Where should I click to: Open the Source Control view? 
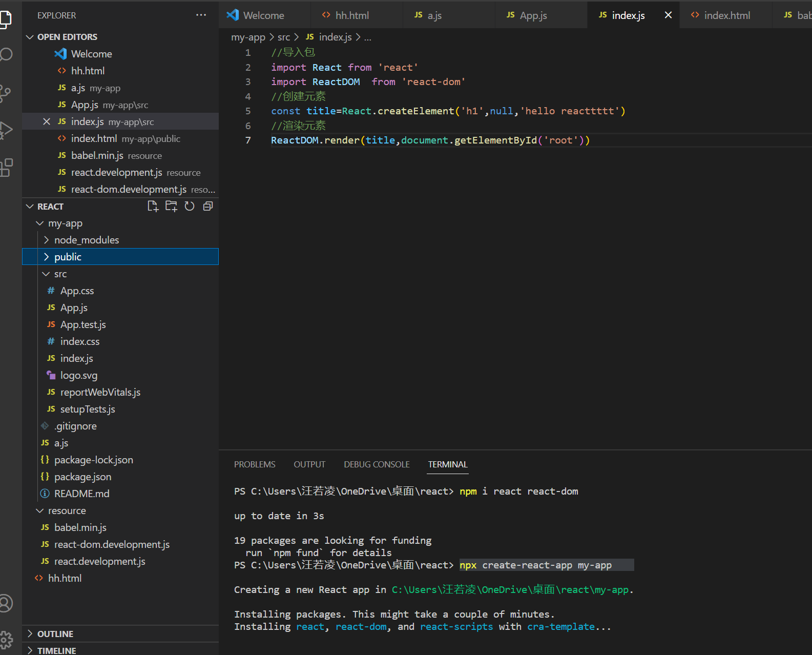click(x=5, y=93)
